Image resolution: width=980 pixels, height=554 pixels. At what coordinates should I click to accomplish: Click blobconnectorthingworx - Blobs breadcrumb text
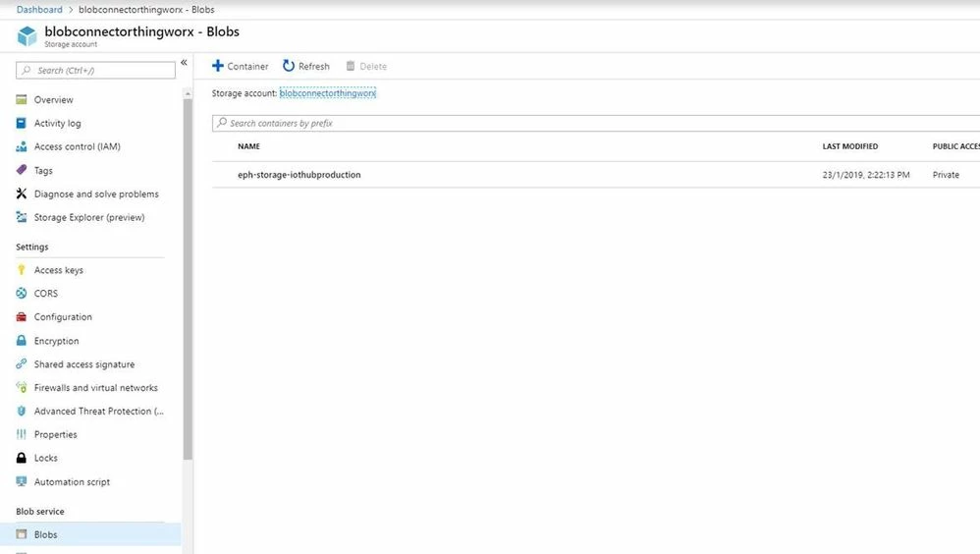(146, 10)
